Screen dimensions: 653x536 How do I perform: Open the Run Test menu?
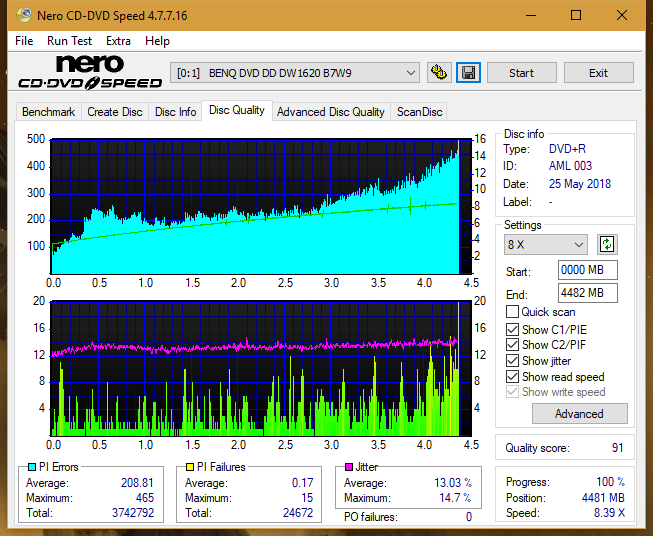click(69, 41)
